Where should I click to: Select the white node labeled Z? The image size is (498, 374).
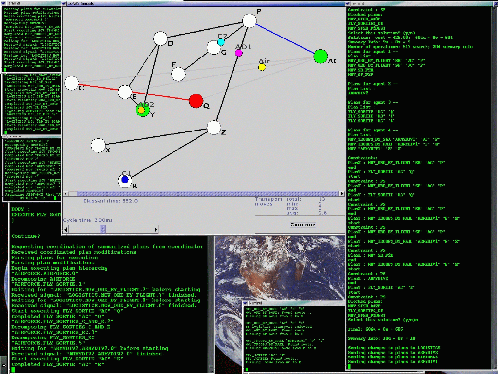click(214, 128)
